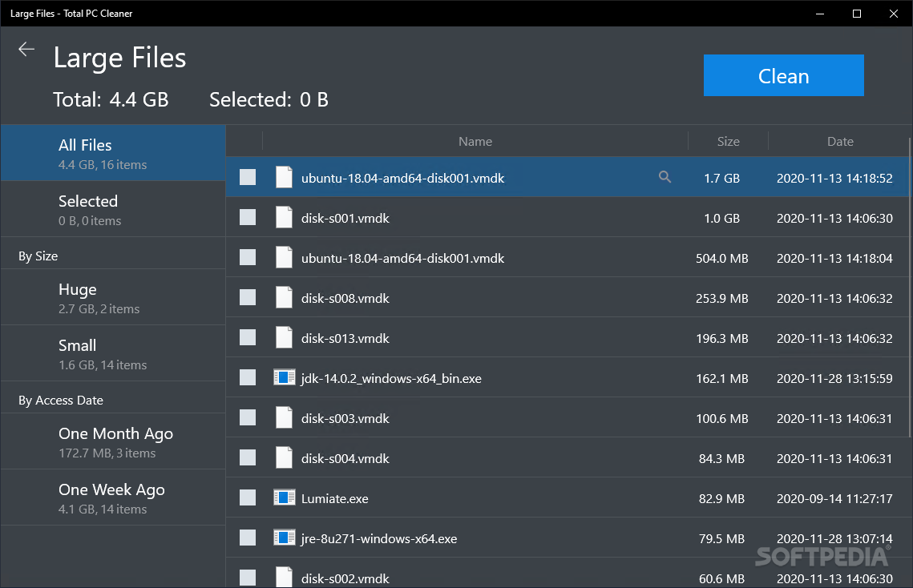
Task: Sort by the Size column header
Action: (x=728, y=142)
